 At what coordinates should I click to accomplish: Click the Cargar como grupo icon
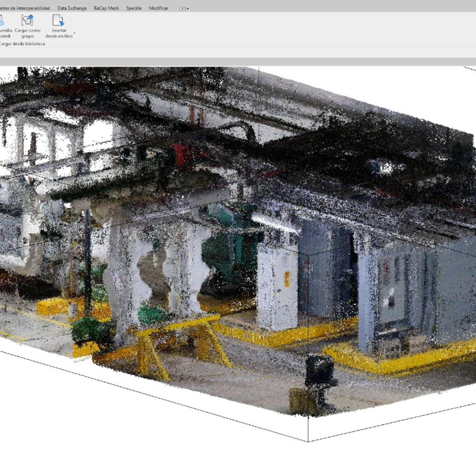click(x=27, y=21)
